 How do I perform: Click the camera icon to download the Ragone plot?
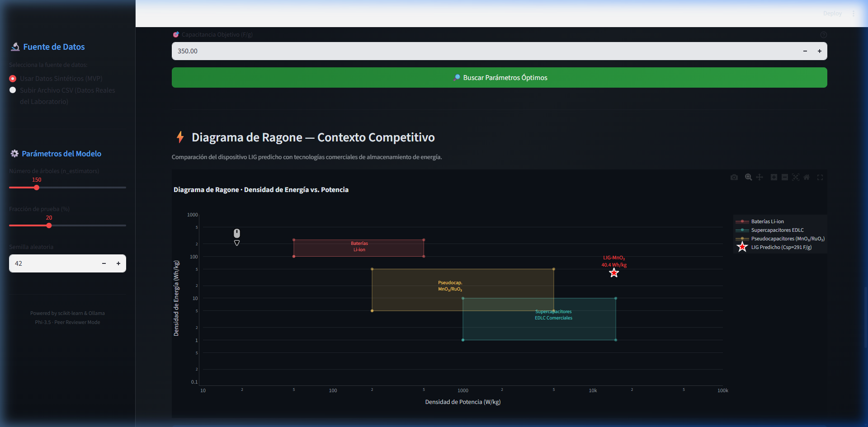pyautogui.click(x=734, y=177)
